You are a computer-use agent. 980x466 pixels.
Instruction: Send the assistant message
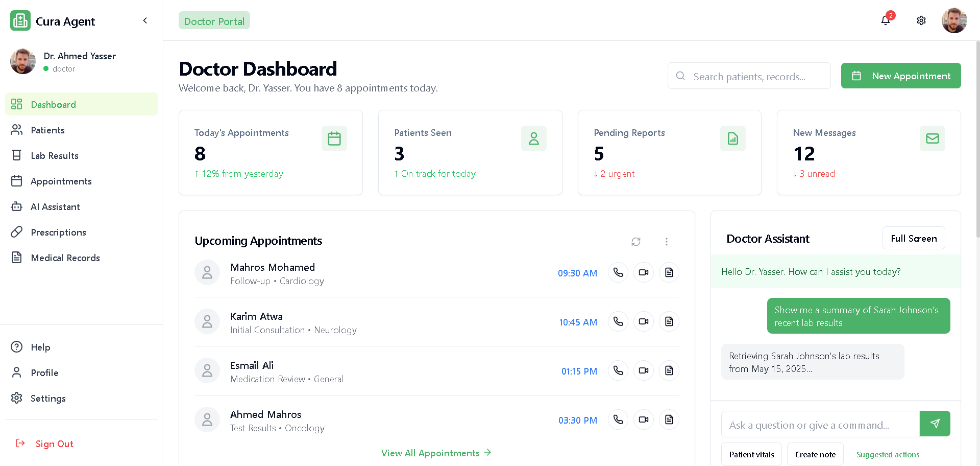pos(935,424)
